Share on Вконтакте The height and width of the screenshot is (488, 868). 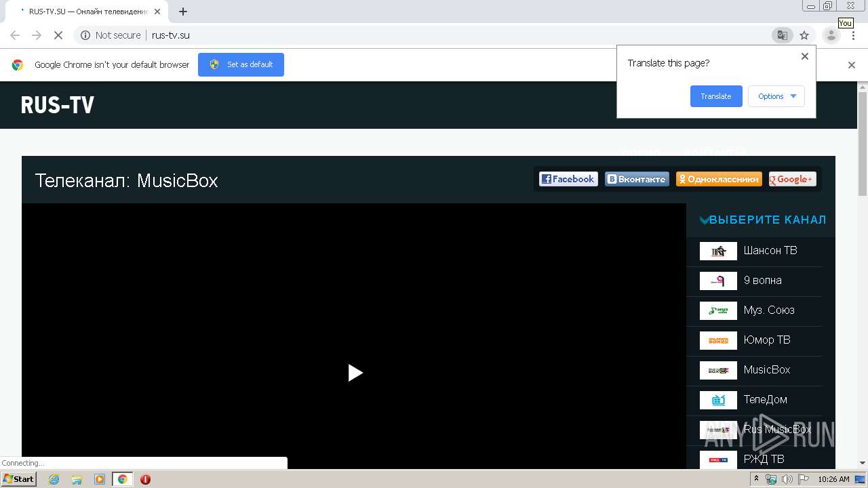pos(637,179)
